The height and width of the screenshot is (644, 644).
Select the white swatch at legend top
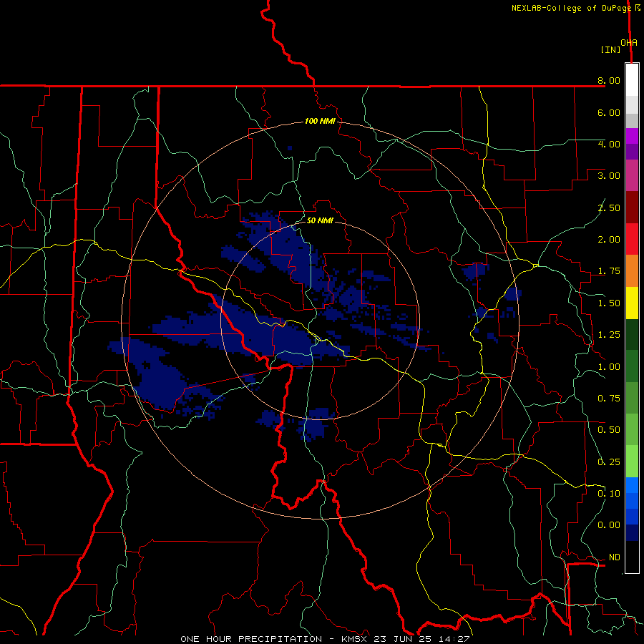click(x=632, y=80)
